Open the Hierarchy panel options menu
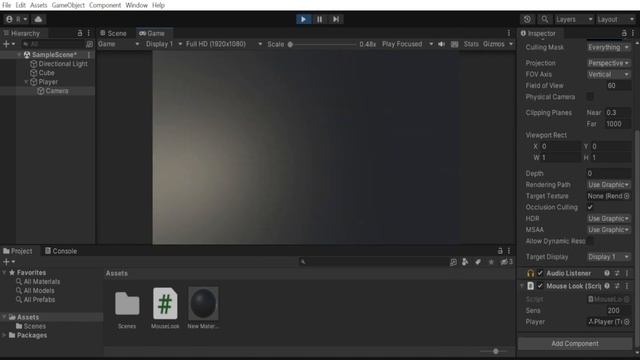 (x=89, y=33)
